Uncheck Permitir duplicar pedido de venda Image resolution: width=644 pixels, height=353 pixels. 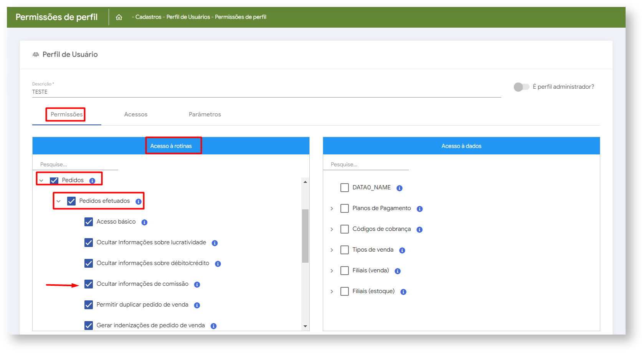coord(89,305)
